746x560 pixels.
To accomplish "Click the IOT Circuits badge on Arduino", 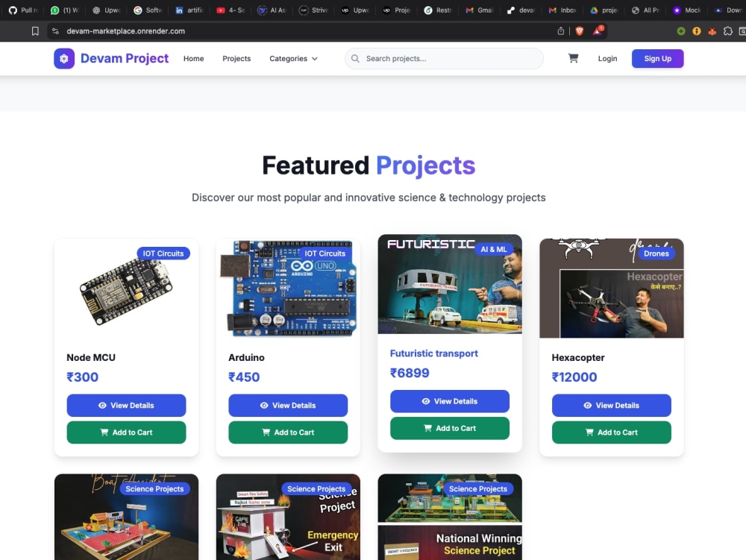I will click(x=325, y=254).
